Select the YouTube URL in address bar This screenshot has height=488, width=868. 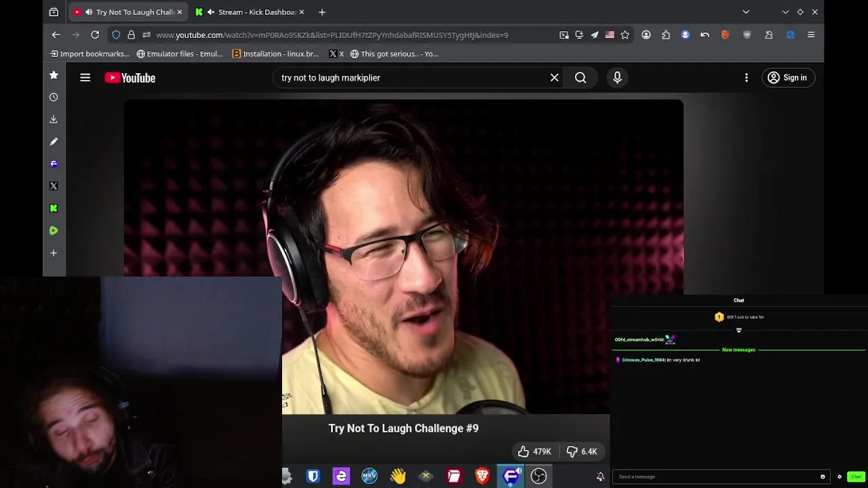point(332,35)
